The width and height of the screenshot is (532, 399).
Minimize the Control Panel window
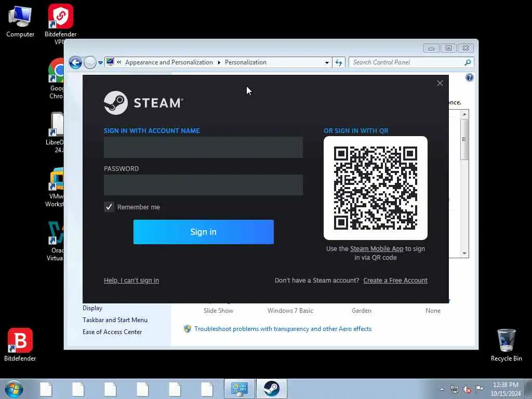[431, 48]
